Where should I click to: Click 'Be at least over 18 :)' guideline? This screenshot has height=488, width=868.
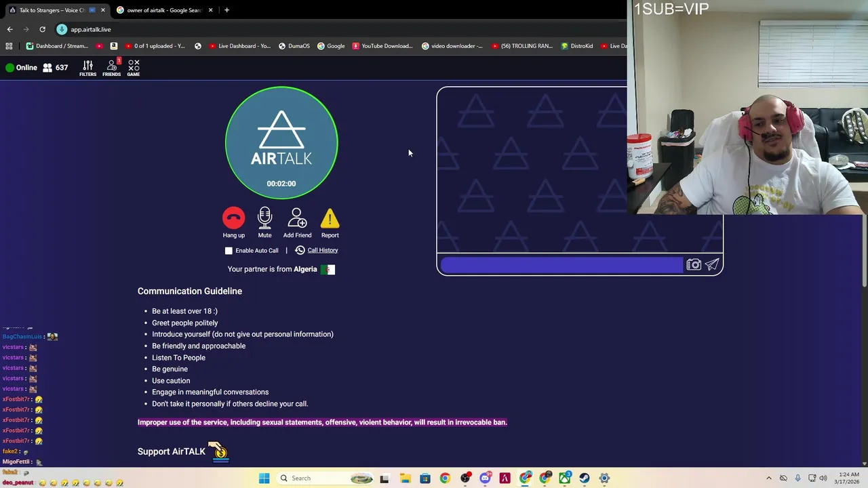coord(184,311)
